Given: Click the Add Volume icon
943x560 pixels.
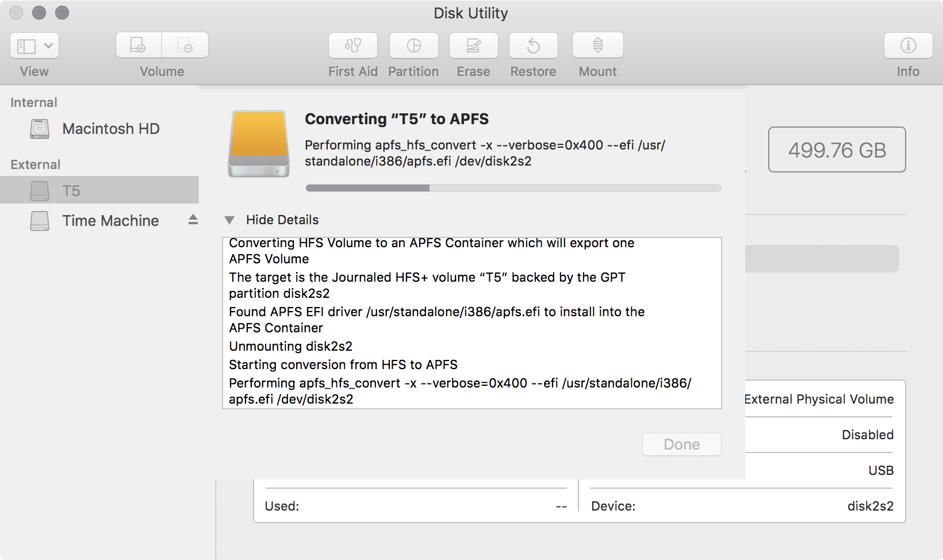Looking at the screenshot, I should 139,45.
